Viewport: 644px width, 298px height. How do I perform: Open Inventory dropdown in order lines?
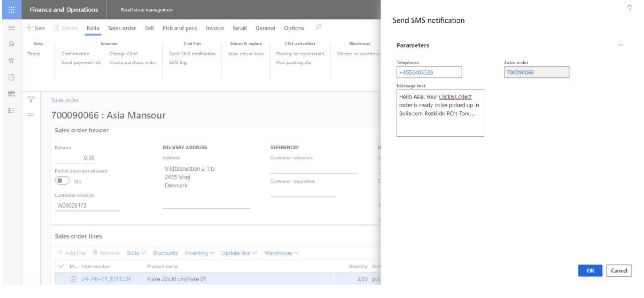(200, 253)
